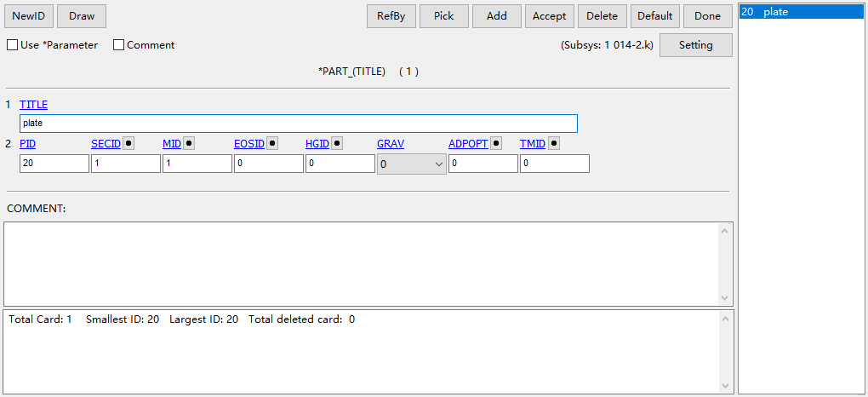Focus the MID input field
868x397 pixels.
point(197,164)
